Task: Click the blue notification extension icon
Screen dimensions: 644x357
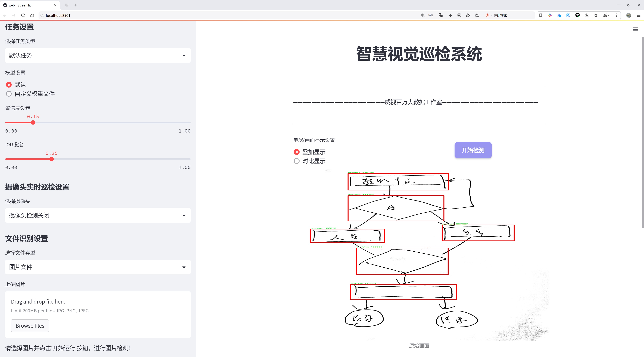Action: (559, 15)
